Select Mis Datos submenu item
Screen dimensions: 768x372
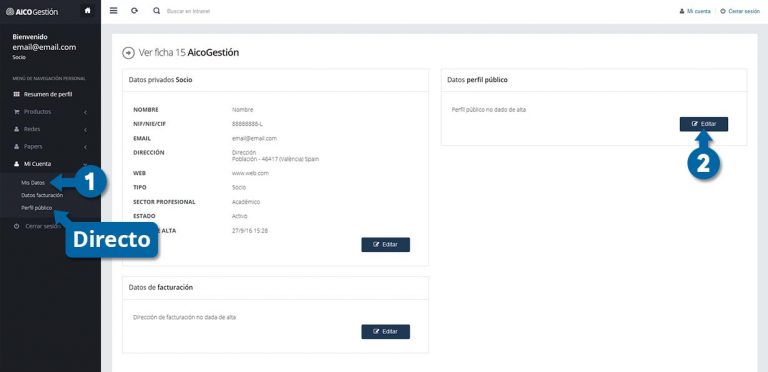33,183
